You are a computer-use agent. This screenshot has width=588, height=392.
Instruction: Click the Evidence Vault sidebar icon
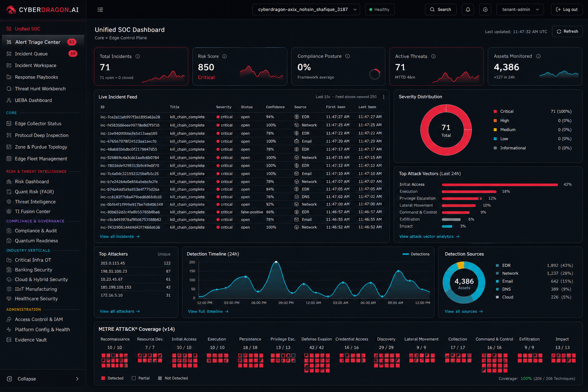coord(9,340)
